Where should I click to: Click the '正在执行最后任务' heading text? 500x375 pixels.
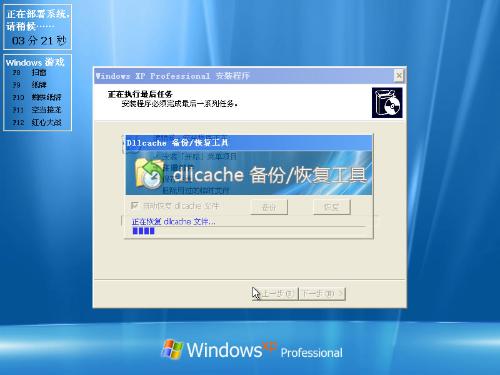(140, 94)
